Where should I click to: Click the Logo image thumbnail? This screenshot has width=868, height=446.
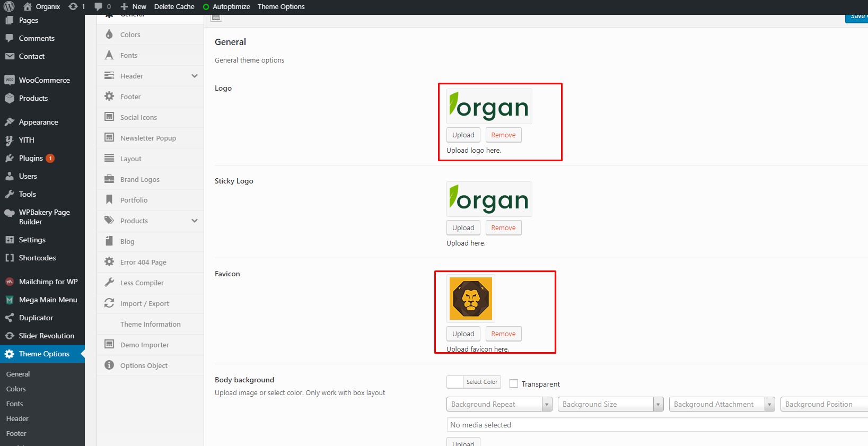tap(489, 106)
